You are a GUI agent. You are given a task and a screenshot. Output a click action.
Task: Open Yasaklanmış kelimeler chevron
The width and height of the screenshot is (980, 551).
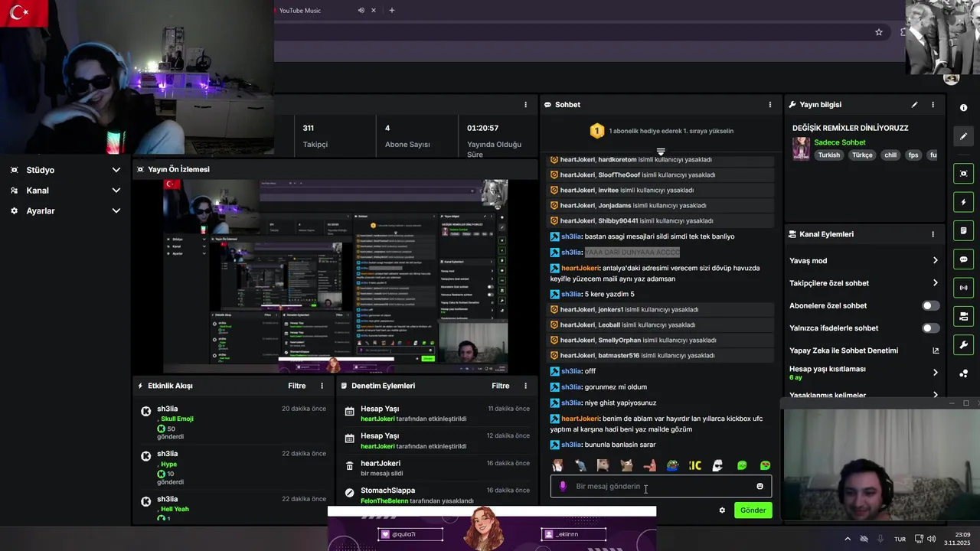coord(935,395)
